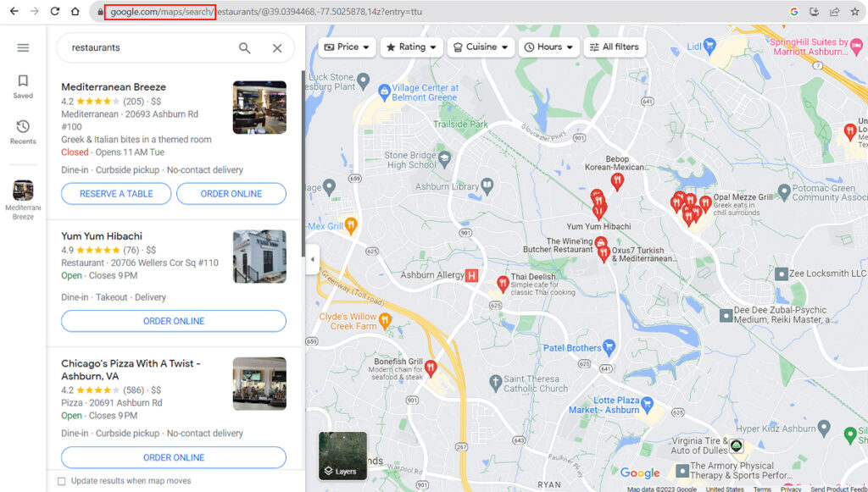View Recents in the left sidebar
868x492 pixels.
[23, 132]
